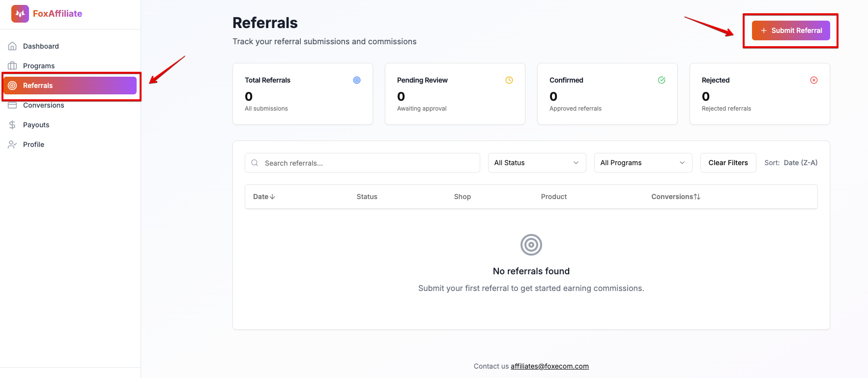Click the 'No referrals found' message
The width and height of the screenshot is (868, 378).
tap(531, 271)
